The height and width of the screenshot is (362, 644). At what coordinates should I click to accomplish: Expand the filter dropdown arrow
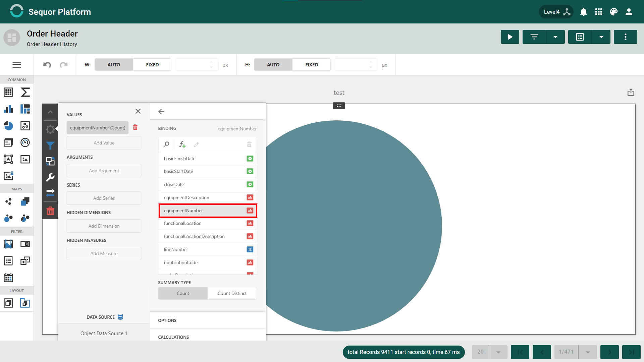click(555, 37)
